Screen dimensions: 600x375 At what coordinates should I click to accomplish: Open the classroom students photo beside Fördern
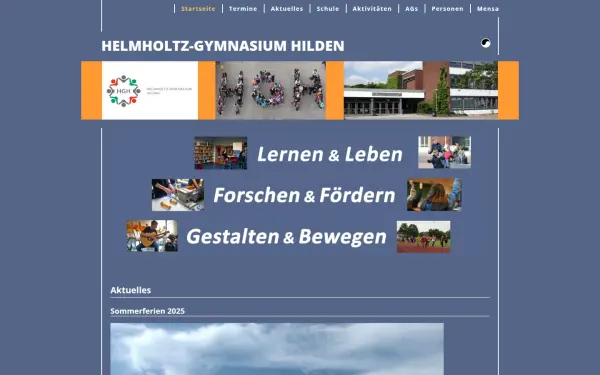434,194
